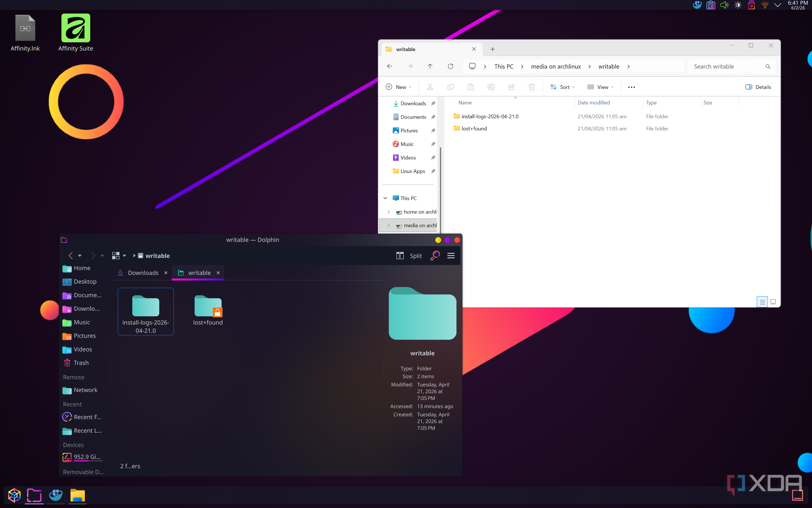The height and width of the screenshot is (508, 812).
Task: Collapse the This PC tree node
Action: (x=385, y=198)
